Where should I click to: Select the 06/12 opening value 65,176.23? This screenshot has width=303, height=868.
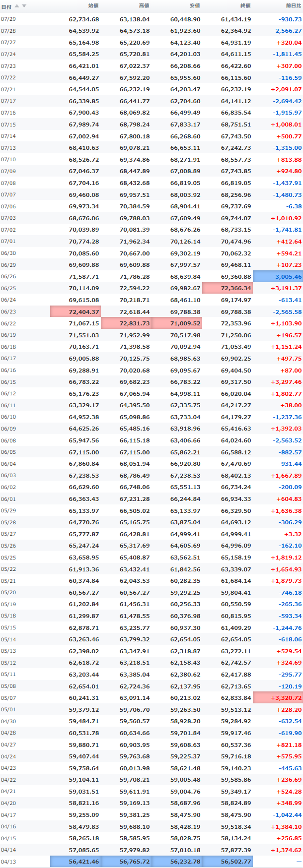pos(84,394)
